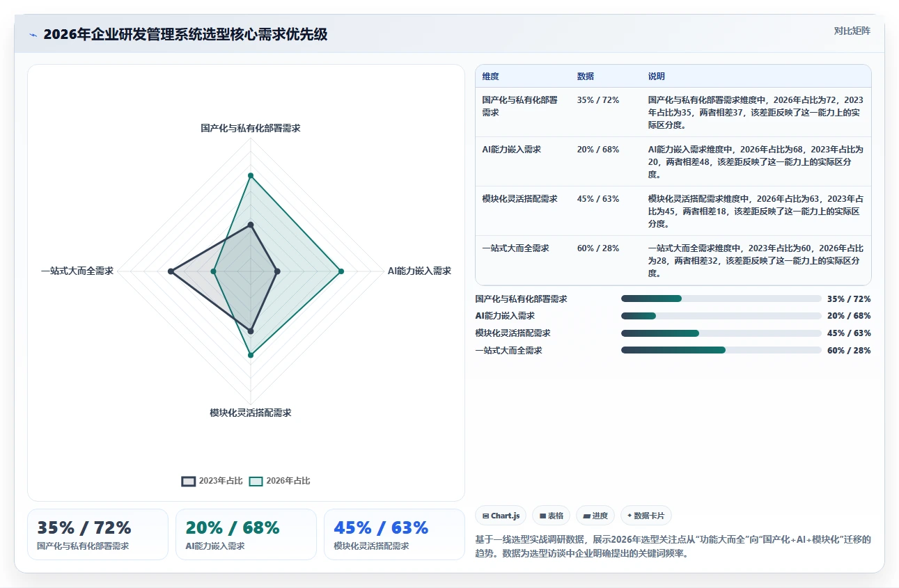Click the 2026 data point on 模块化 bottom axis
The image size is (899, 588).
(x=251, y=355)
